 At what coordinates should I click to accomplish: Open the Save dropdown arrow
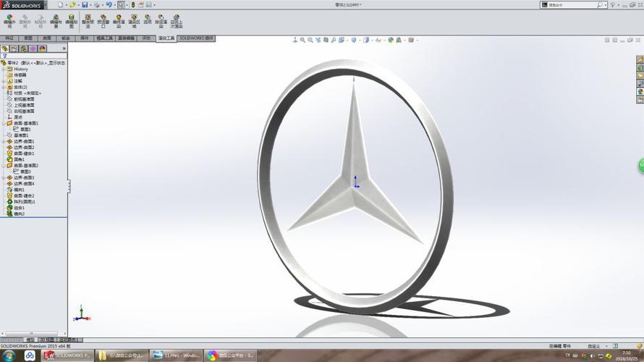(x=90, y=5)
